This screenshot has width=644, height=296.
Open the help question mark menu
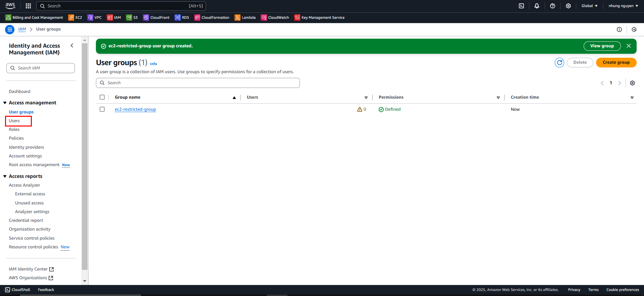(552, 6)
